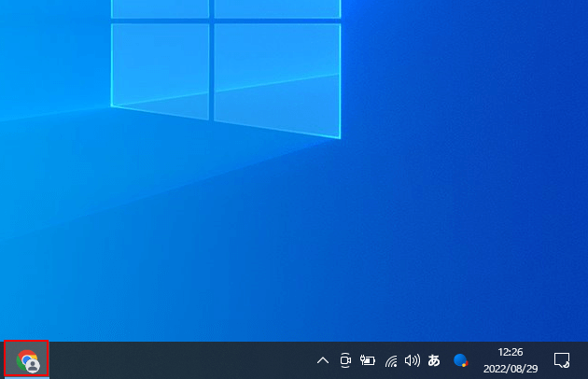Viewport: 588px width, 379px height.
Task: Open the Meet Now camera tray icon
Action: tap(345, 360)
